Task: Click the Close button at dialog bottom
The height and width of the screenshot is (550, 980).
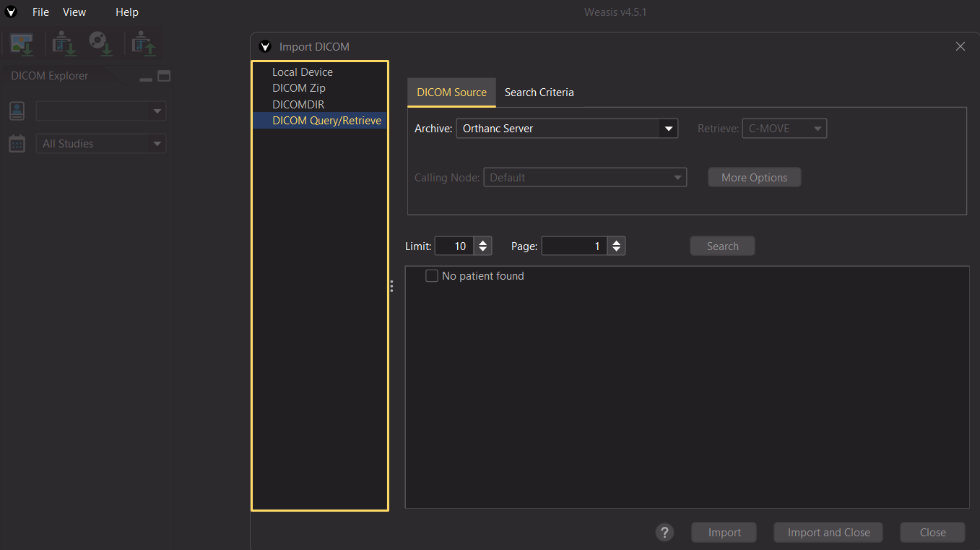Action: pos(932,533)
